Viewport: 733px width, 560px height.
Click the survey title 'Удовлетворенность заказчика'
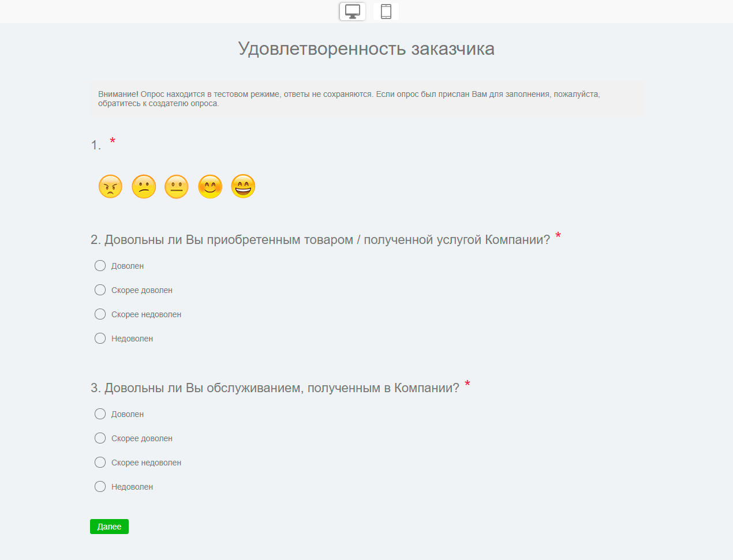[x=366, y=49]
